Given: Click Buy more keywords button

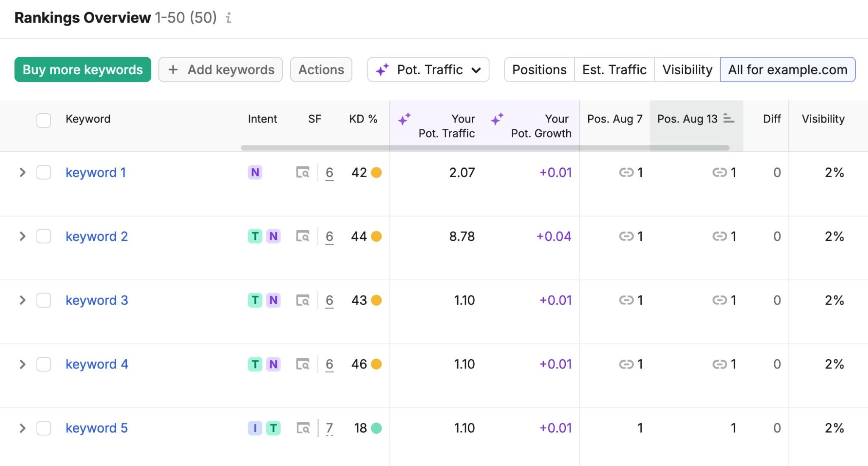Looking at the screenshot, I should 83,70.
